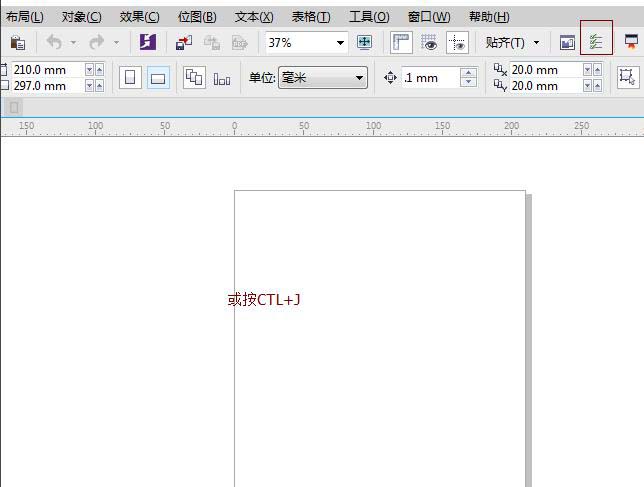Click the 贴齐(T) snap button
This screenshot has width=644, height=487.
tap(505, 43)
